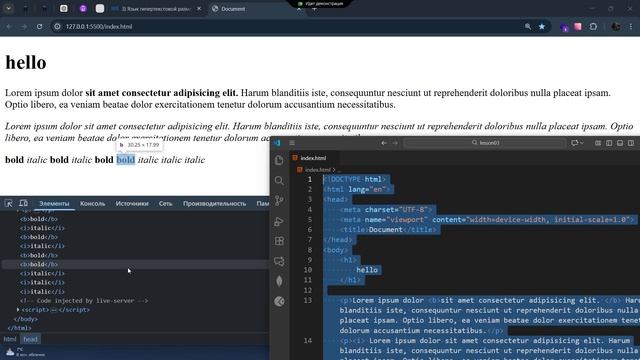Close the Язык гипертекстовой разметки browser tab
Image resolution: width=640 pixels, height=360 pixels.
pyautogui.click(x=199, y=9)
